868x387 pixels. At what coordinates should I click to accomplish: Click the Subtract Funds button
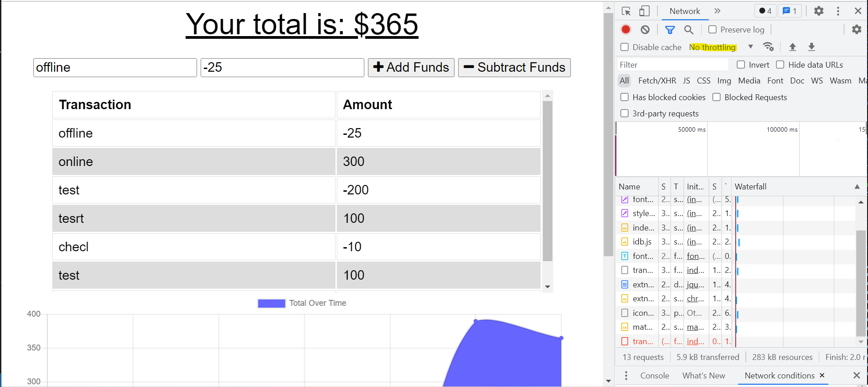(x=514, y=68)
